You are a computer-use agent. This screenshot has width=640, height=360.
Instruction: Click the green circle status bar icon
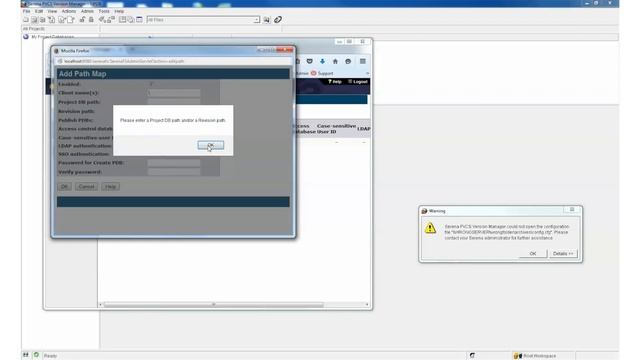[36, 355]
